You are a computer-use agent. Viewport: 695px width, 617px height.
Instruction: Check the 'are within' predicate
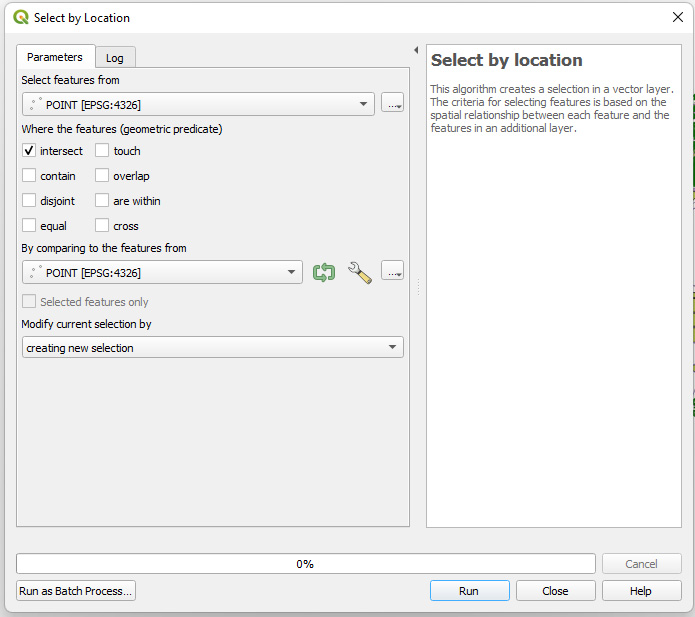pyautogui.click(x=102, y=201)
